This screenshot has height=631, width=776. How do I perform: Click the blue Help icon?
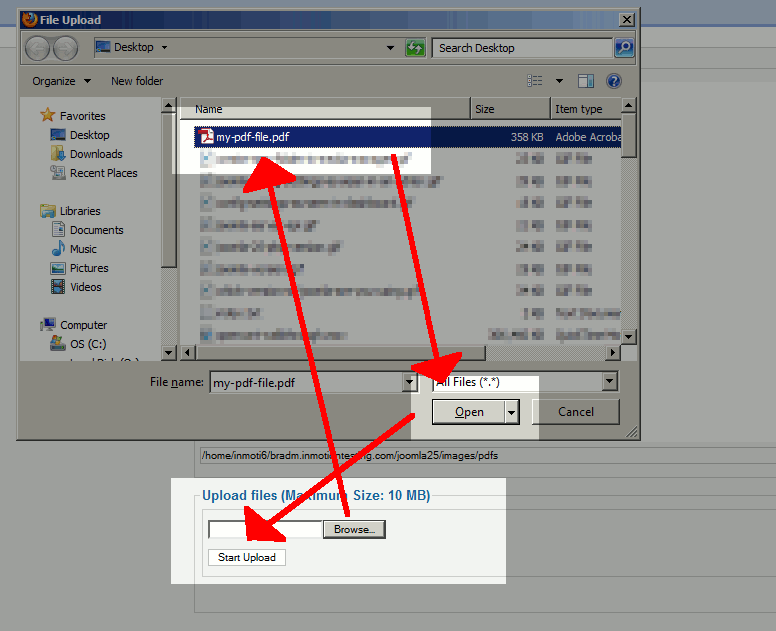614,81
